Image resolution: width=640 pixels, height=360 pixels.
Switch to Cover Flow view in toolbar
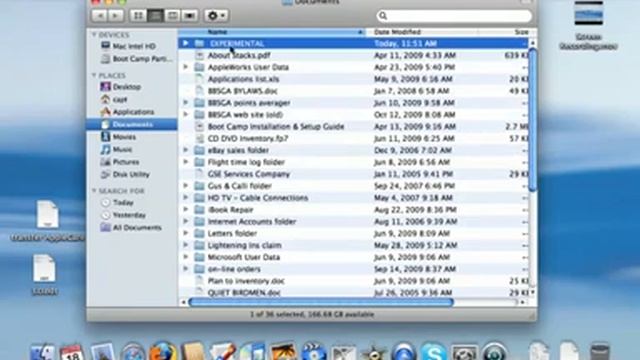pos(189,16)
